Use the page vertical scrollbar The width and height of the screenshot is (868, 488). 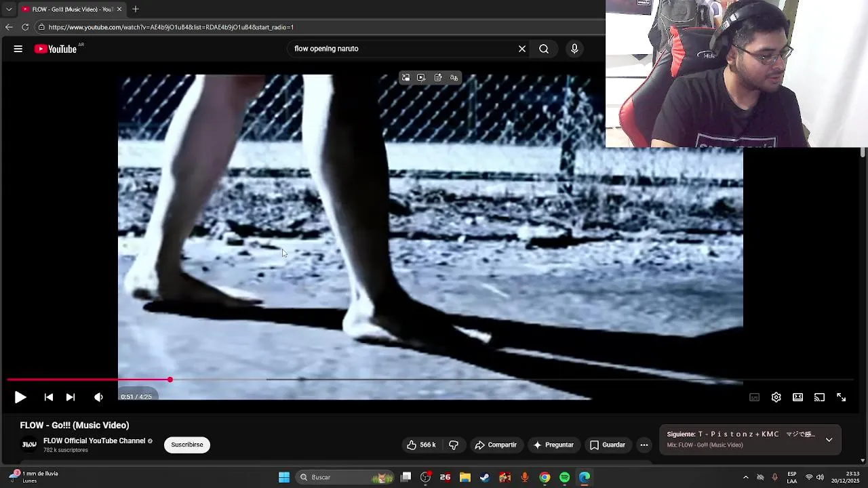click(863, 152)
